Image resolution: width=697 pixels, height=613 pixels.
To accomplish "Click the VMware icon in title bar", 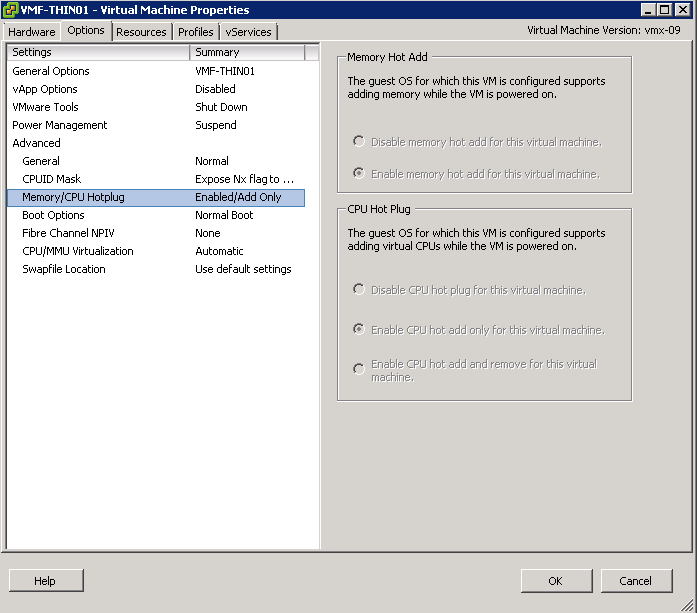I will click(x=11, y=10).
